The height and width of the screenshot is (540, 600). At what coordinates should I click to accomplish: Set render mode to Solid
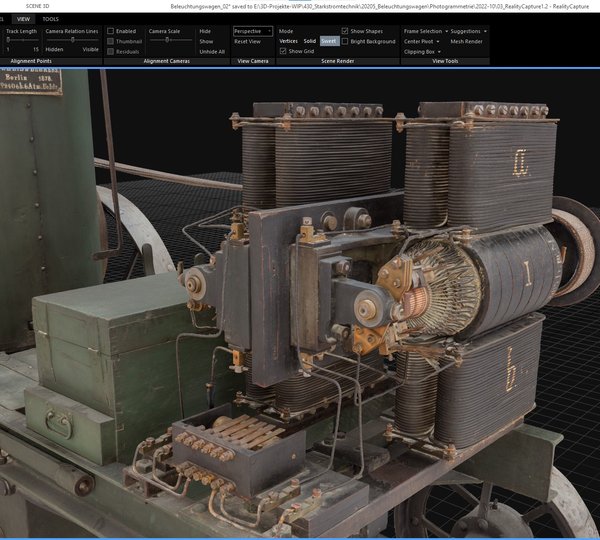coord(310,41)
